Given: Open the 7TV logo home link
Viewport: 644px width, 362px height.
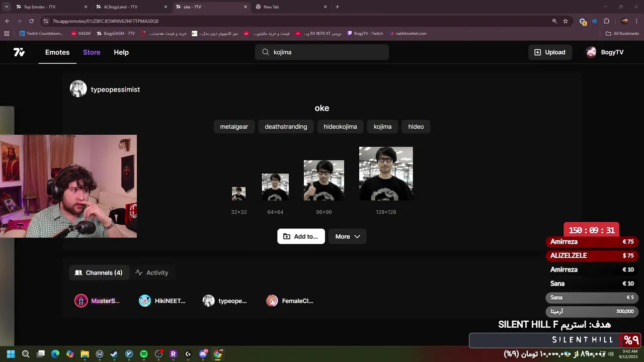Looking at the screenshot, I should tap(19, 52).
